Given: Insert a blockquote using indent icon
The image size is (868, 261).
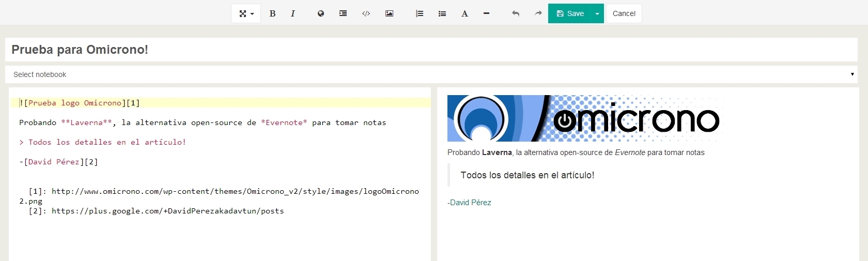Looking at the screenshot, I should [x=343, y=13].
